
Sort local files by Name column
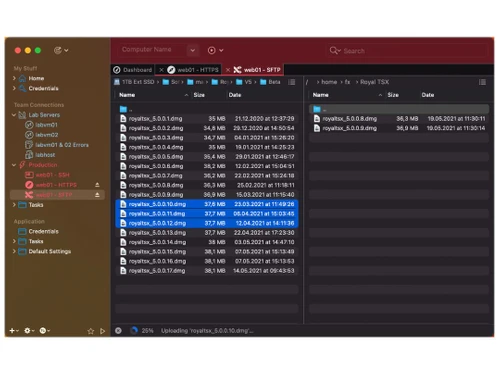click(x=127, y=95)
